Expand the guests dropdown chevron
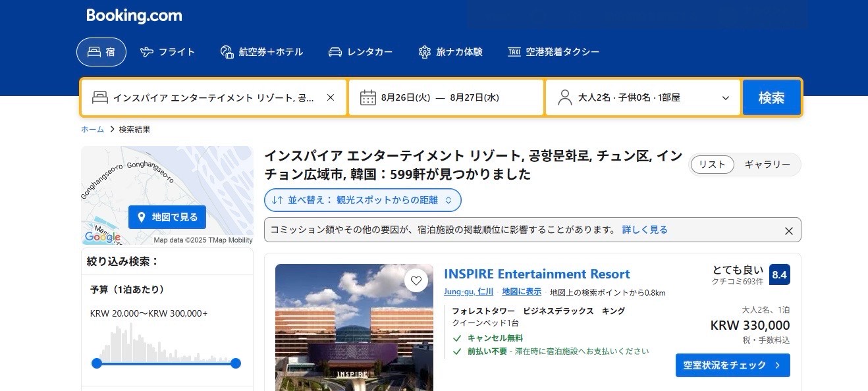The width and height of the screenshot is (868, 391). 726,98
